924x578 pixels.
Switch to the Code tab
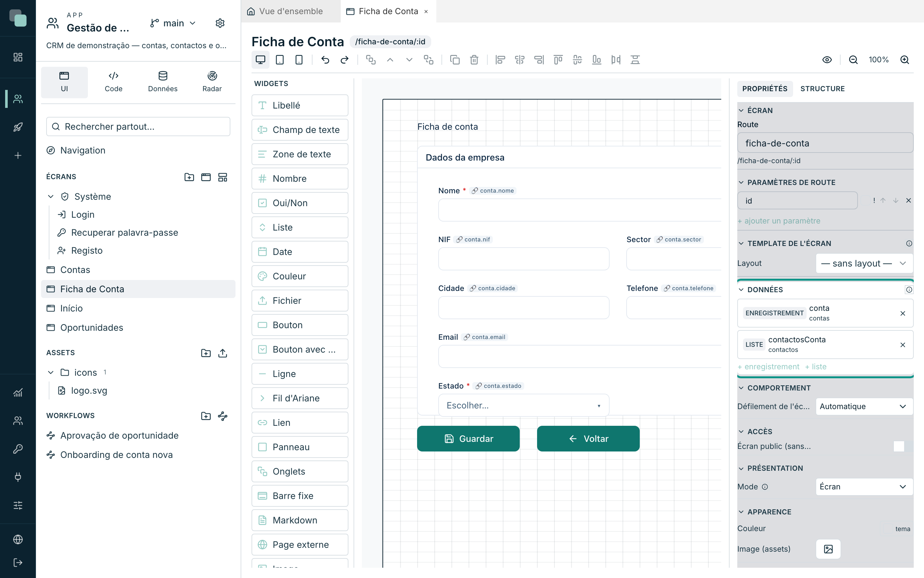pyautogui.click(x=113, y=82)
